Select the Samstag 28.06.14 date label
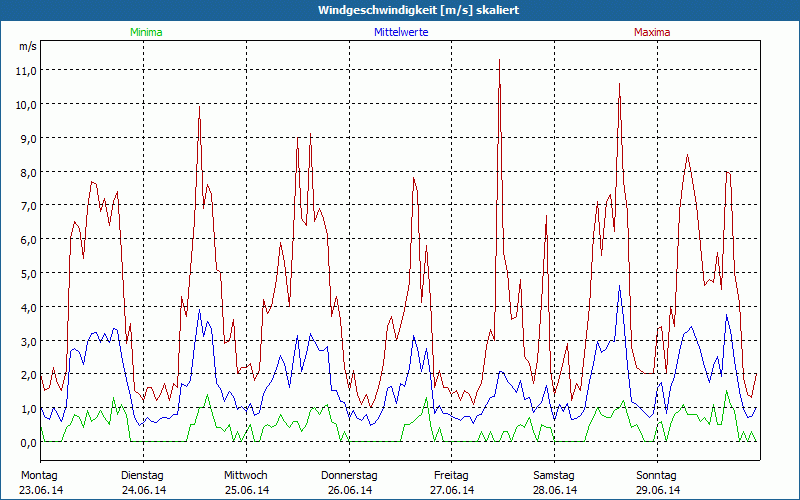 click(555, 482)
